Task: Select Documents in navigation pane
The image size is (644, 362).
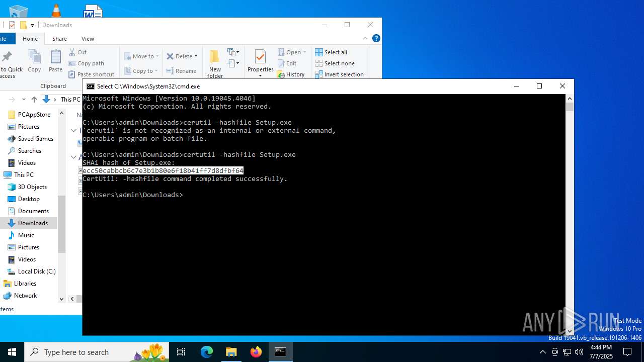Action: click(x=33, y=211)
